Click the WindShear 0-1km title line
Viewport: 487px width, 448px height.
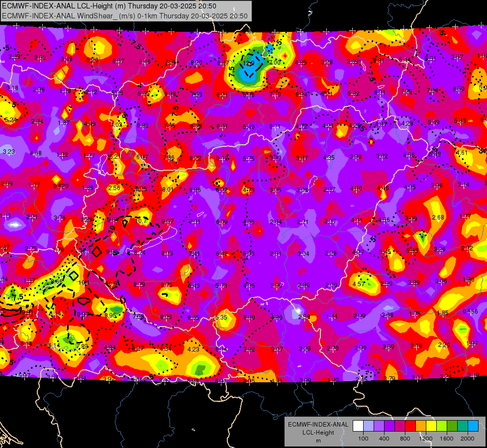coord(124,16)
